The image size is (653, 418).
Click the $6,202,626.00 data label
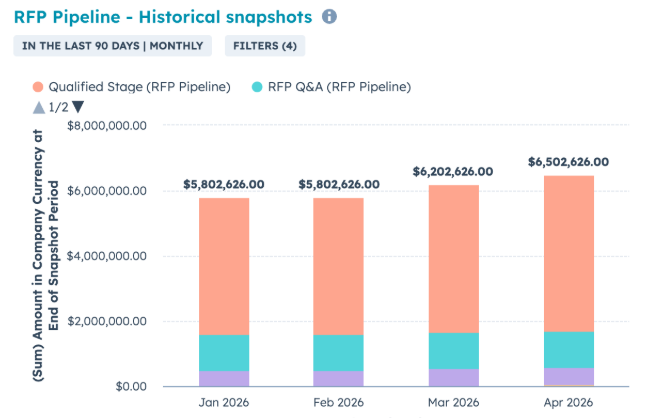[x=453, y=171]
